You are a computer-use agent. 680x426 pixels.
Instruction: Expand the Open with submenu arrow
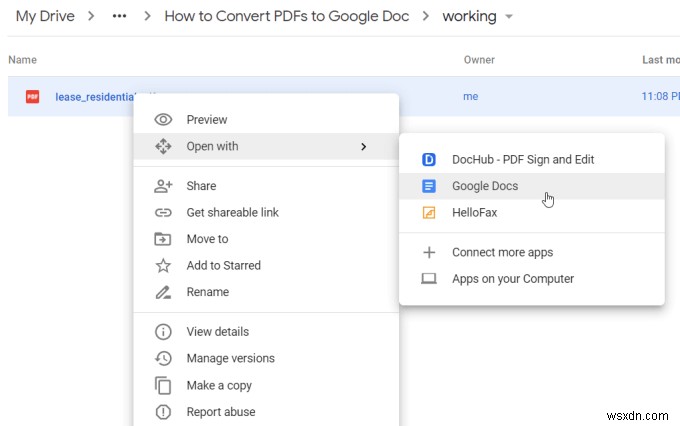click(x=363, y=147)
